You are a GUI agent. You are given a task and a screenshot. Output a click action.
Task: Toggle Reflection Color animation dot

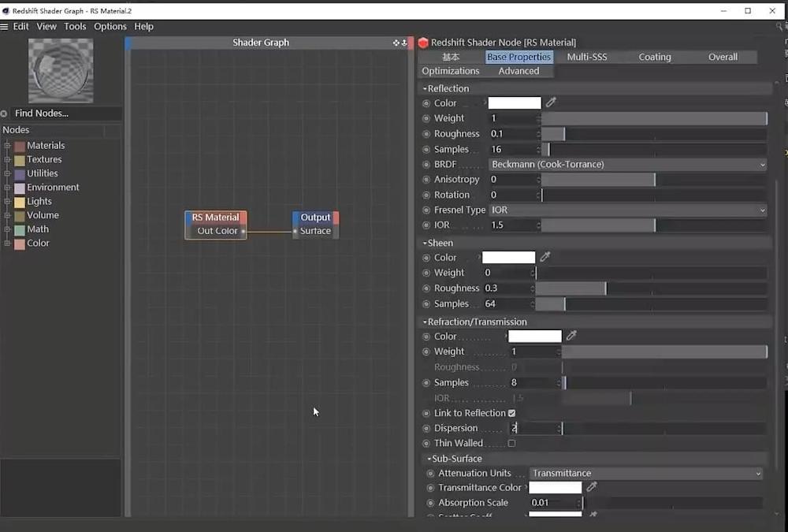click(x=426, y=103)
